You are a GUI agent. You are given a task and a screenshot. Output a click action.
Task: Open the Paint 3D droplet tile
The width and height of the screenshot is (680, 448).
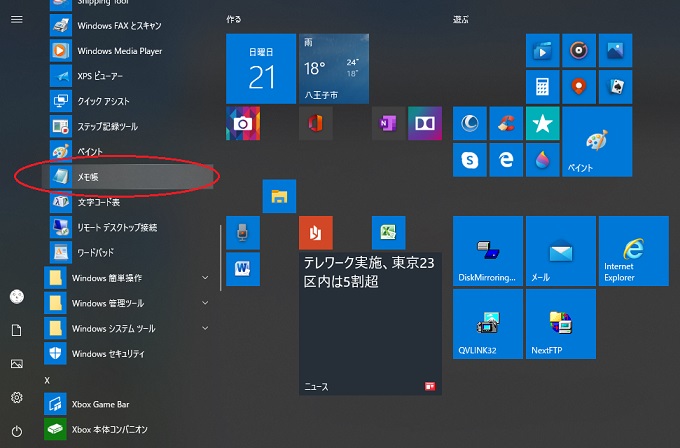543,160
